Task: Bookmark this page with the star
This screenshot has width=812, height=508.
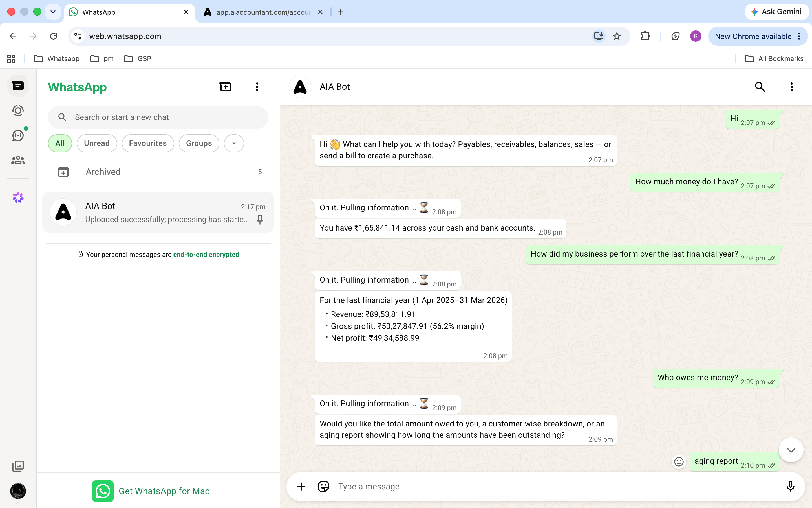Action: point(617,36)
